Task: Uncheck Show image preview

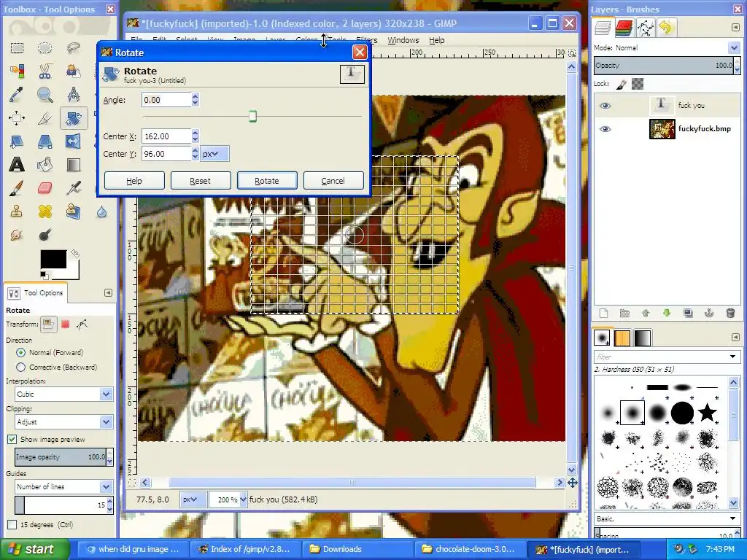Action: tap(12, 439)
